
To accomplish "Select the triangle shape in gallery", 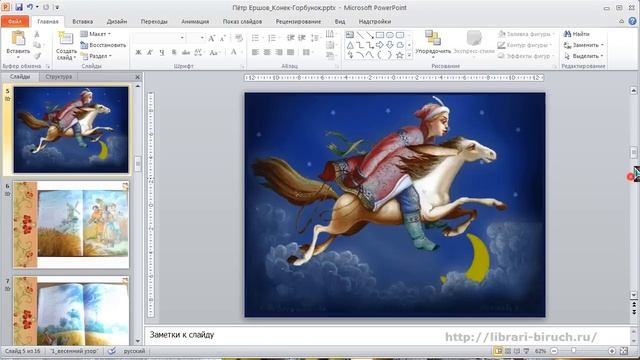I will click(350, 45).
